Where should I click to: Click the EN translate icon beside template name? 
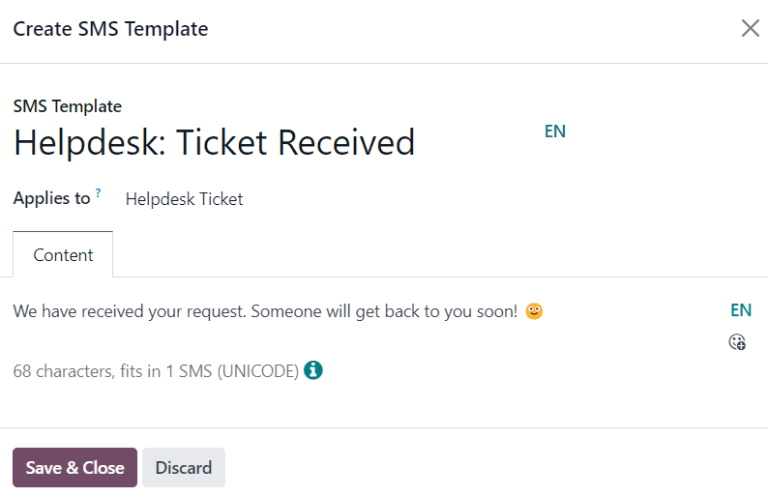pos(555,131)
